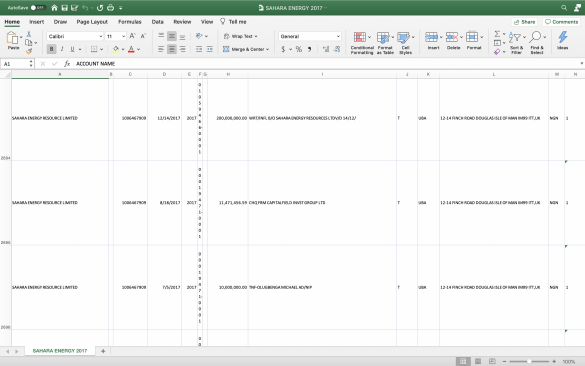Open Format as Table gallery
The width and height of the screenshot is (585, 366).
[x=383, y=37]
